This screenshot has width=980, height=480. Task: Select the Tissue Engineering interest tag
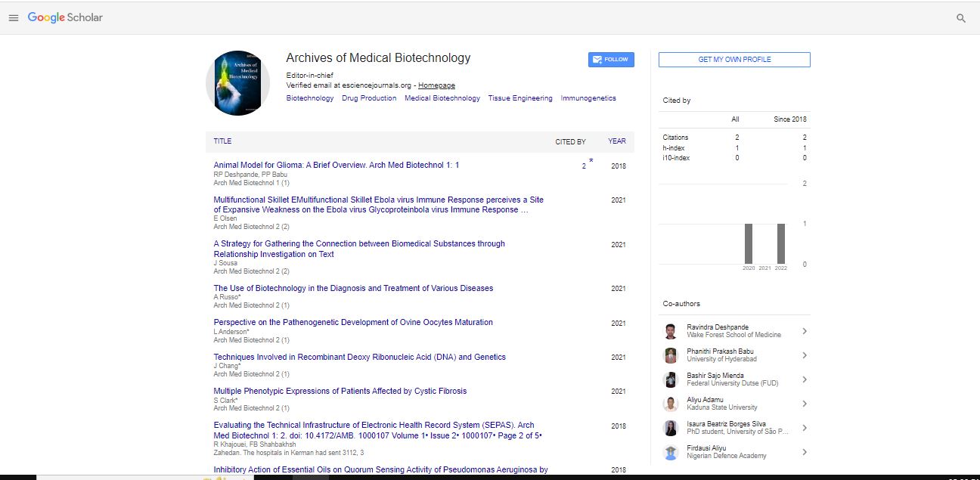click(x=520, y=98)
